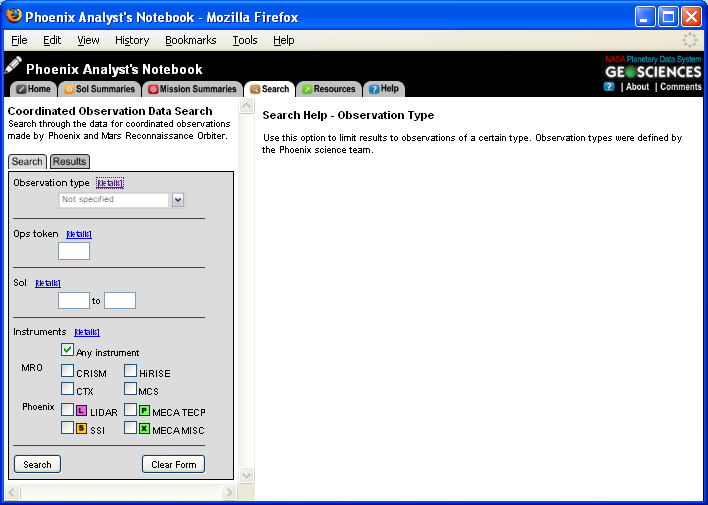The width and height of the screenshot is (708, 505).
Task: Switch to the Results tab
Action: 69,162
